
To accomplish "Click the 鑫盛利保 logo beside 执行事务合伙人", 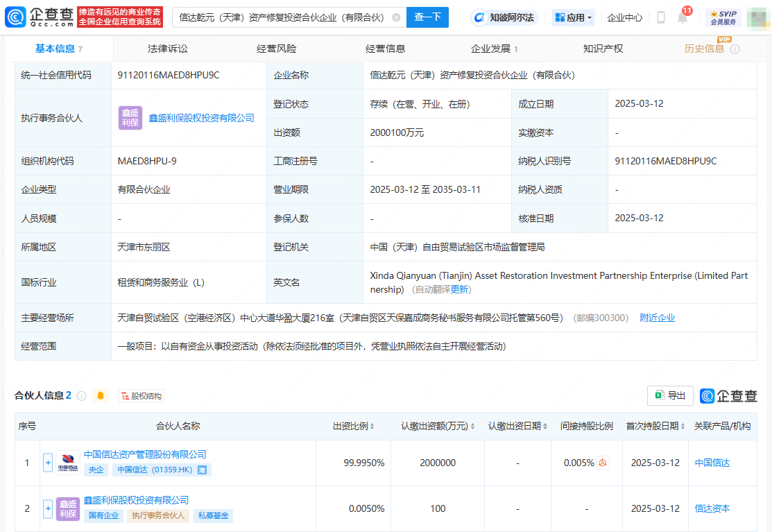I will [x=130, y=118].
